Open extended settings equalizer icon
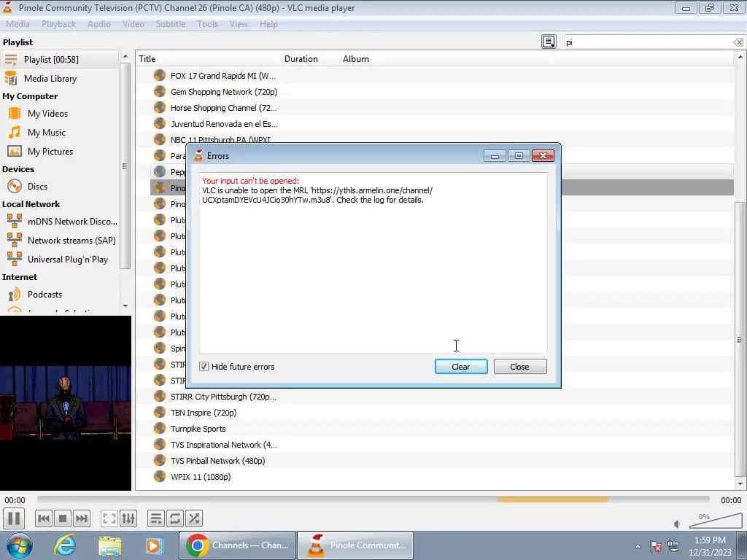Image resolution: width=747 pixels, height=560 pixels. (x=128, y=518)
